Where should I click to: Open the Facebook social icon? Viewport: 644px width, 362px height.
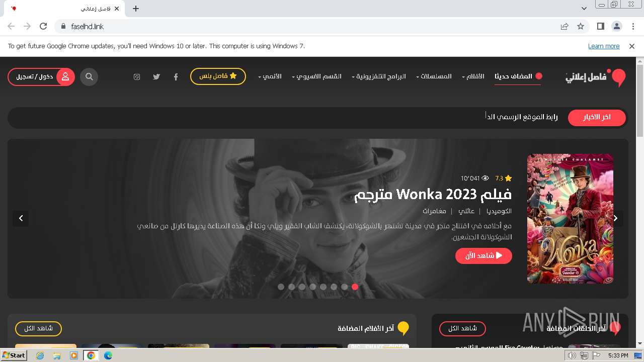click(x=176, y=77)
